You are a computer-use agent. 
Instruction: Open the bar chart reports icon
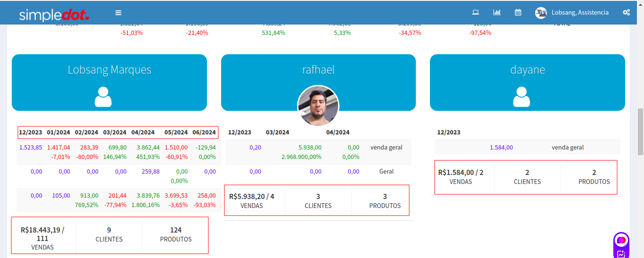coord(496,13)
